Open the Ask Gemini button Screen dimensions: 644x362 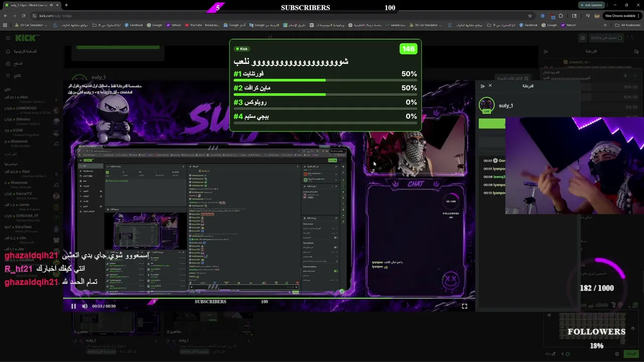click(x=592, y=5)
